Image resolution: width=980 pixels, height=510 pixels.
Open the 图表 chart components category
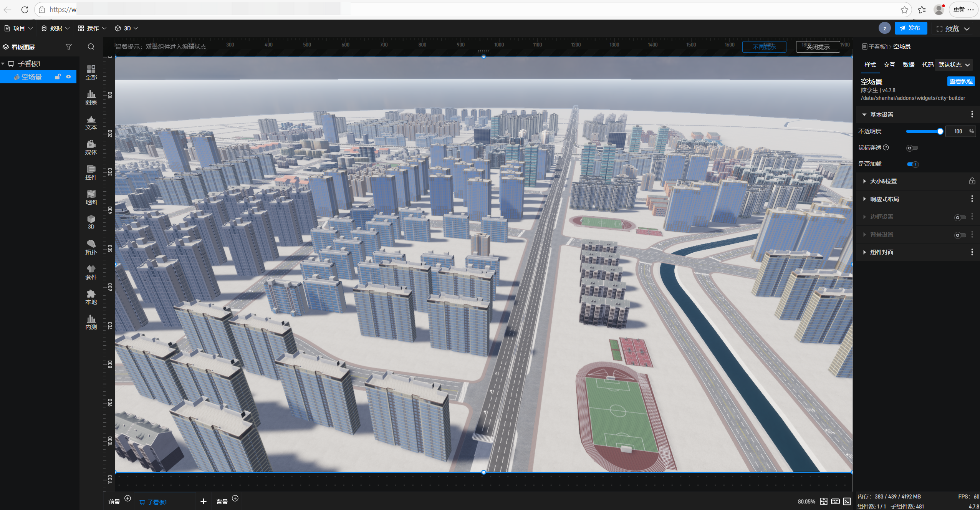click(x=91, y=98)
